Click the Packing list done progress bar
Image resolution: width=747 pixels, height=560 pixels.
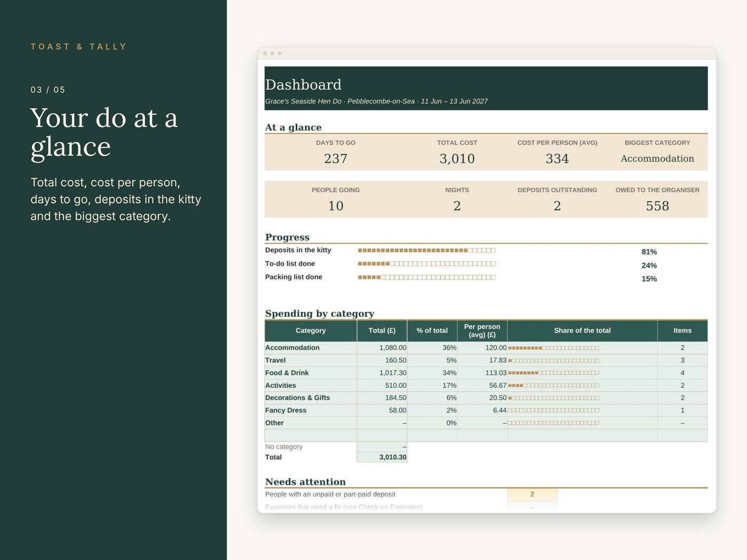point(427,277)
